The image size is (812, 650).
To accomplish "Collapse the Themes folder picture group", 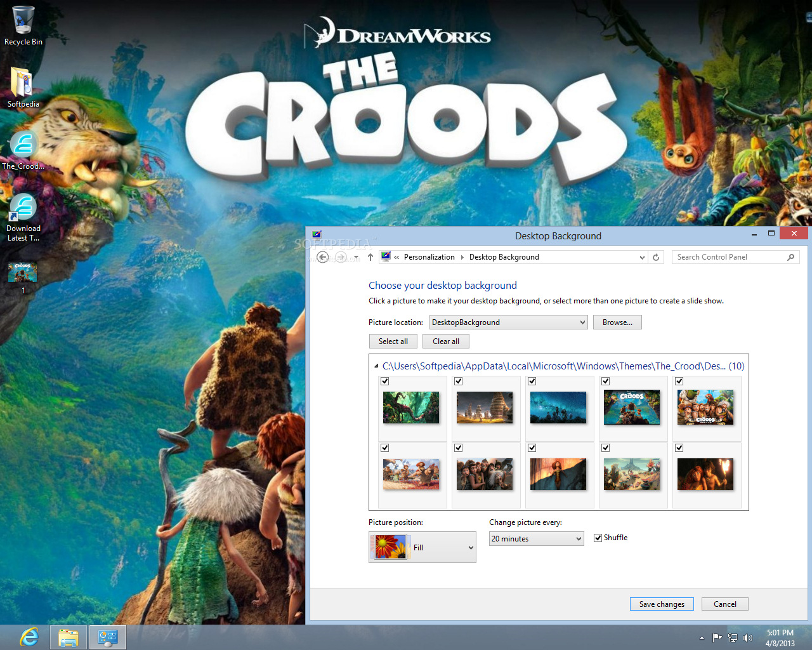I will 376,366.
